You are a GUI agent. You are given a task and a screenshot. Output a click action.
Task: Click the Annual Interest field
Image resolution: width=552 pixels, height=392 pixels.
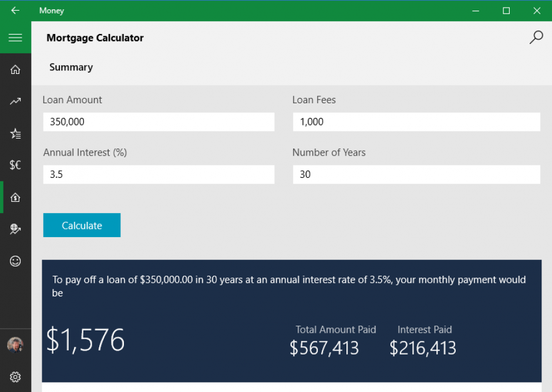pyautogui.click(x=159, y=174)
